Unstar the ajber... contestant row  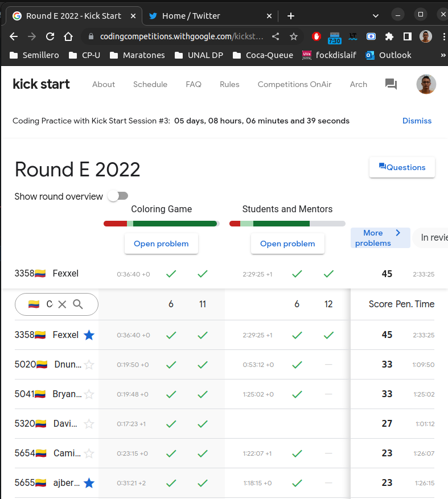point(89,483)
